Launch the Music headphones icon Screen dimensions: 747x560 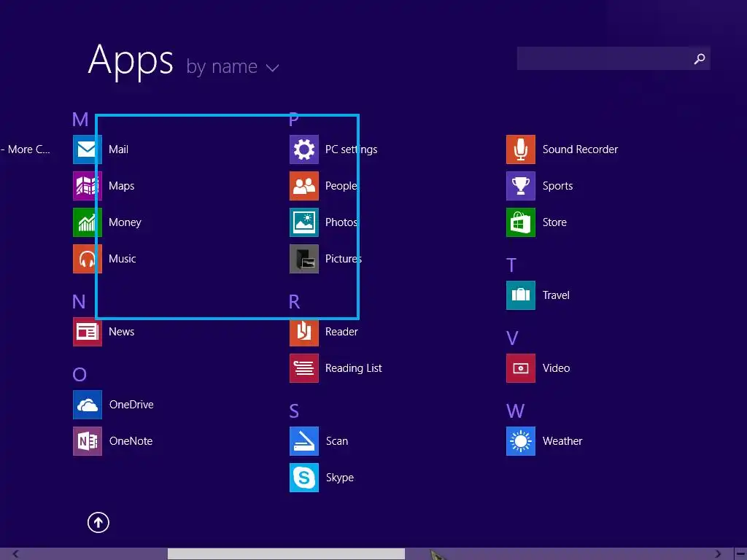tap(88, 259)
